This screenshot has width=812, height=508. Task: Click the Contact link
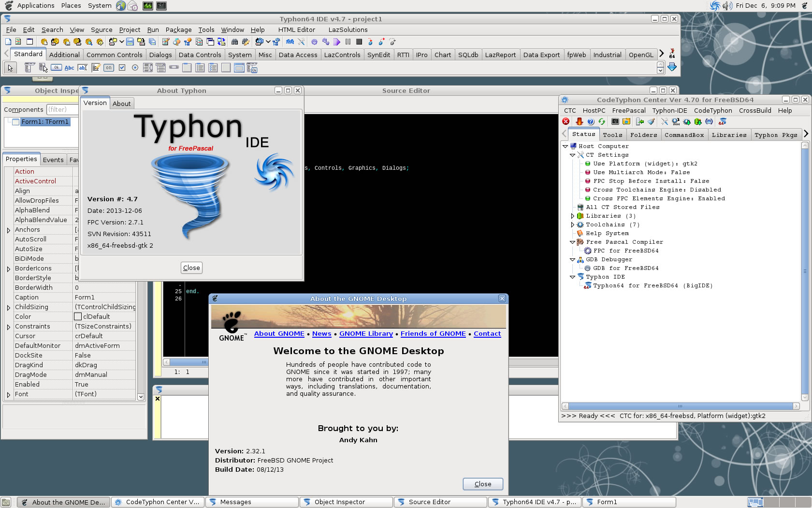pos(487,334)
